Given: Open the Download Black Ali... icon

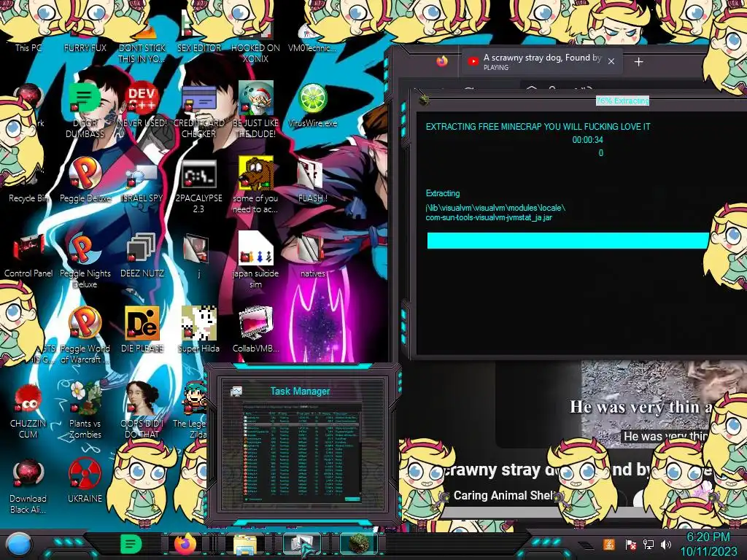Looking at the screenshot, I should coord(28,486).
